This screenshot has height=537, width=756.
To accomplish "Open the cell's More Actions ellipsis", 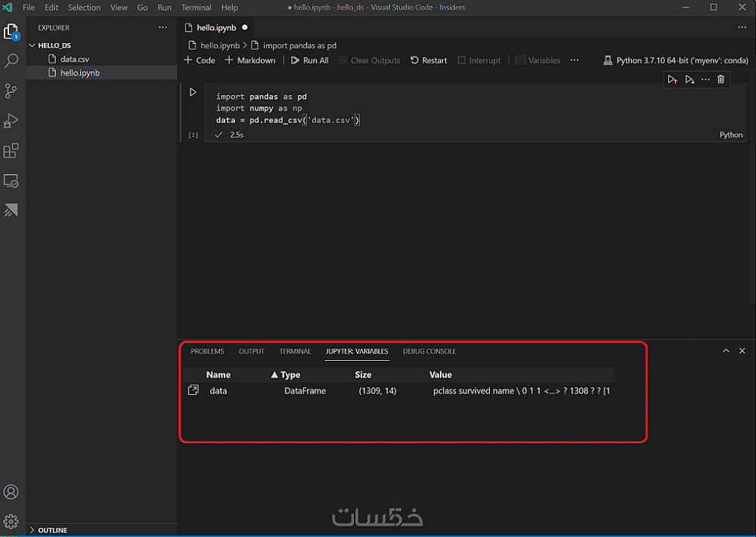I will (705, 79).
